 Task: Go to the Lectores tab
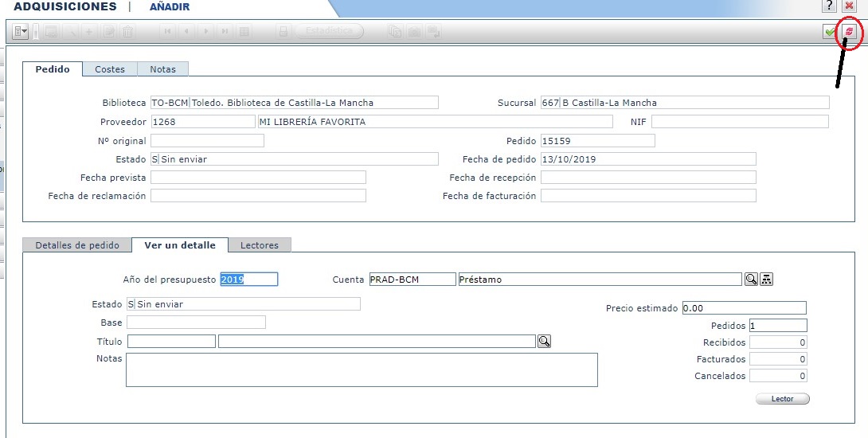[x=260, y=245]
